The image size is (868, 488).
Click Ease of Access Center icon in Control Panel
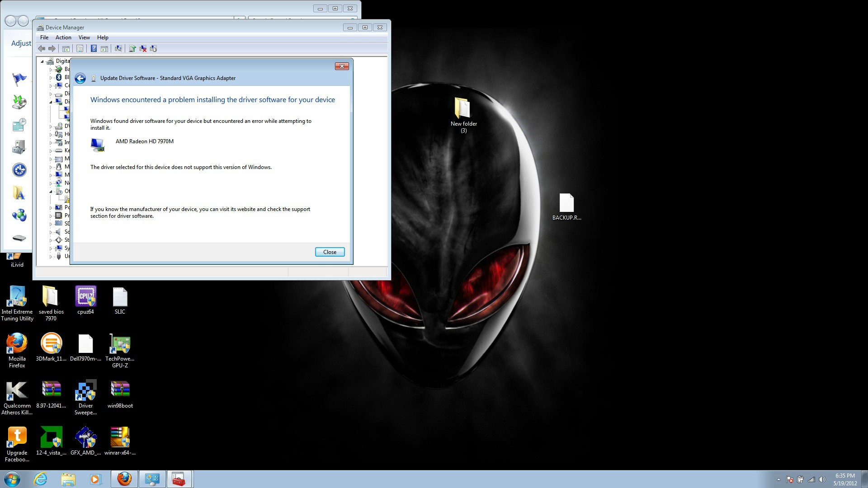tap(19, 170)
